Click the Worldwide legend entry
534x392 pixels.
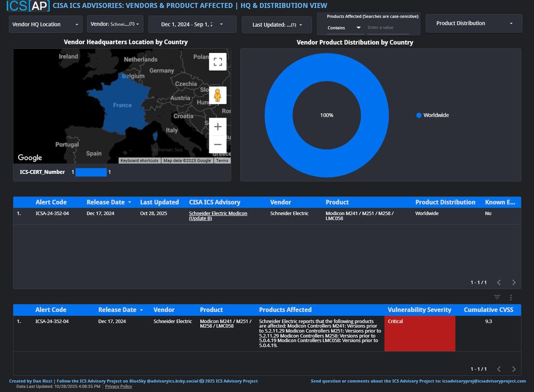click(x=433, y=115)
